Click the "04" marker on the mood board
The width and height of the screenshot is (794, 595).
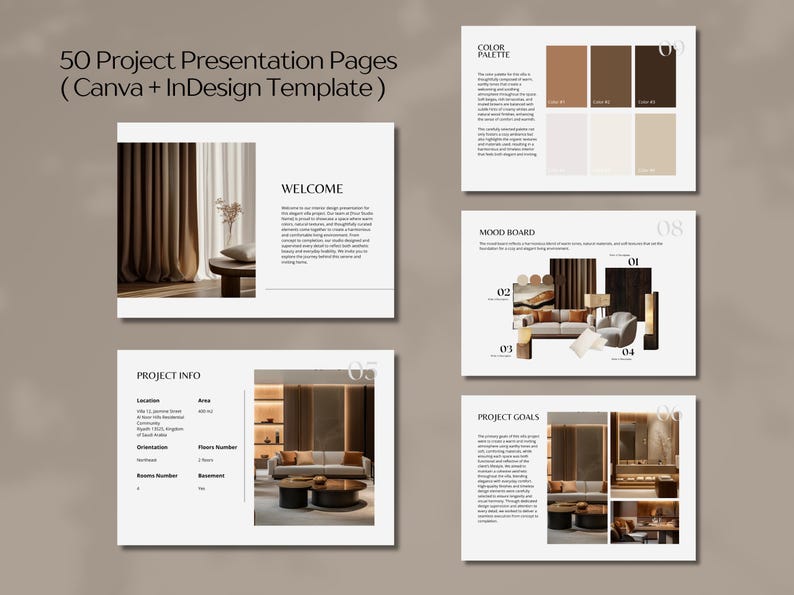[628, 352]
